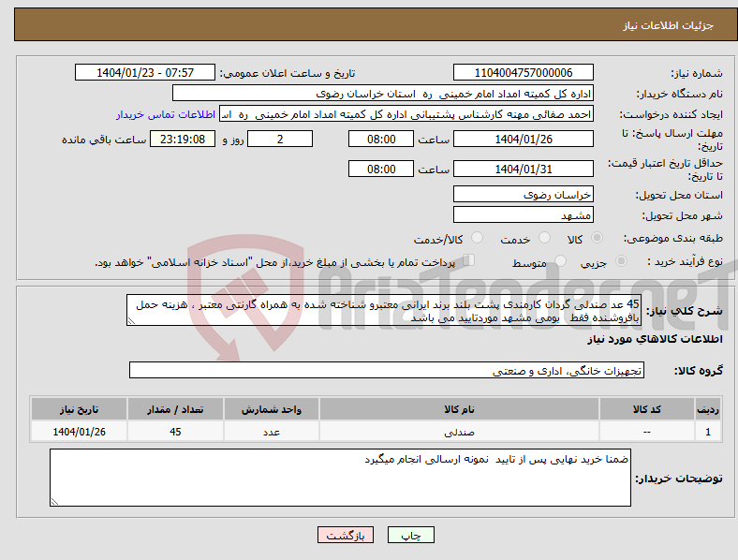Image resolution: width=738 pixels, height=560 pixels.
Task: Click the need number field 1104004757000006
Action: (x=523, y=72)
